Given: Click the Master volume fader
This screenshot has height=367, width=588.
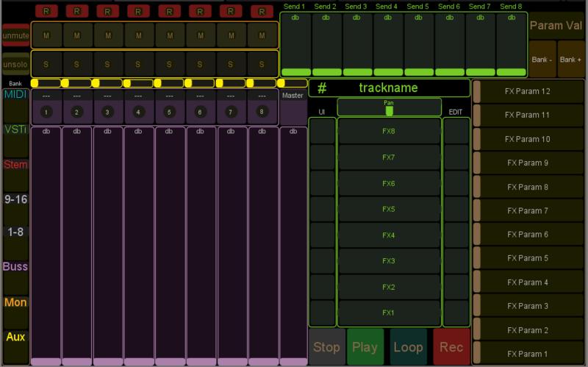Looking at the screenshot, I should tap(293, 246).
